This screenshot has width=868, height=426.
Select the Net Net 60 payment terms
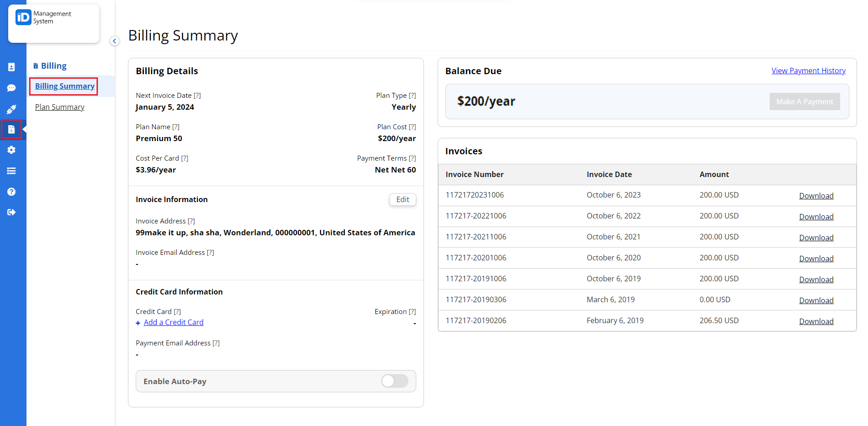[395, 170]
